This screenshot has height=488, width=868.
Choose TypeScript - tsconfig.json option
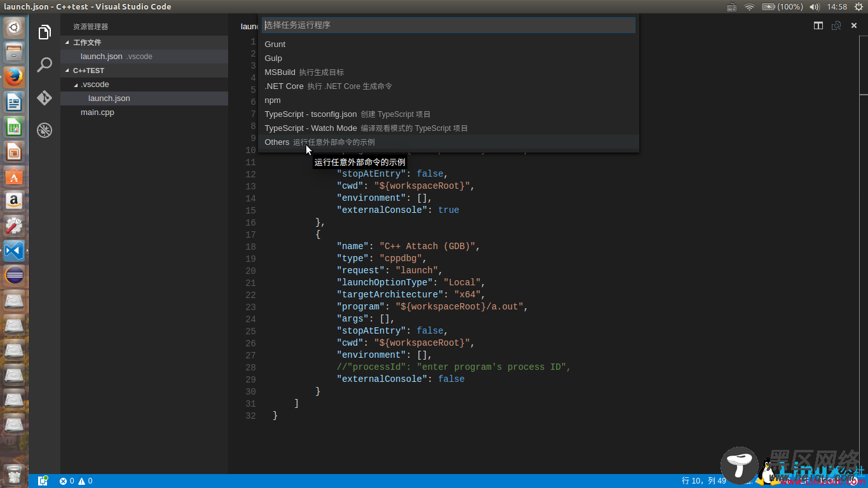[x=449, y=114]
